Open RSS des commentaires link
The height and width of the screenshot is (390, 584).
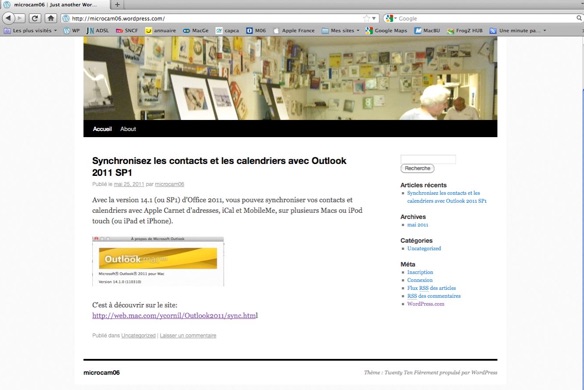click(x=434, y=296)
